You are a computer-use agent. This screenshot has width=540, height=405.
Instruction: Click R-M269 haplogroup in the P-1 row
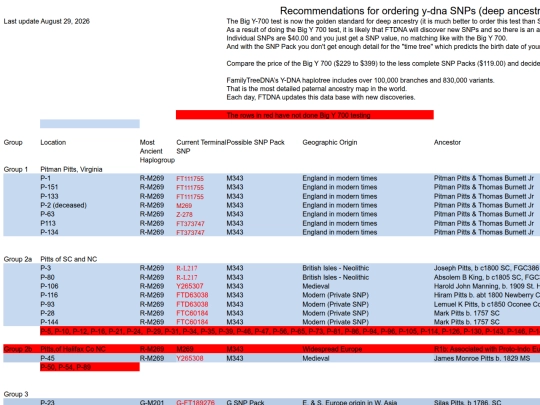point(152,178)
